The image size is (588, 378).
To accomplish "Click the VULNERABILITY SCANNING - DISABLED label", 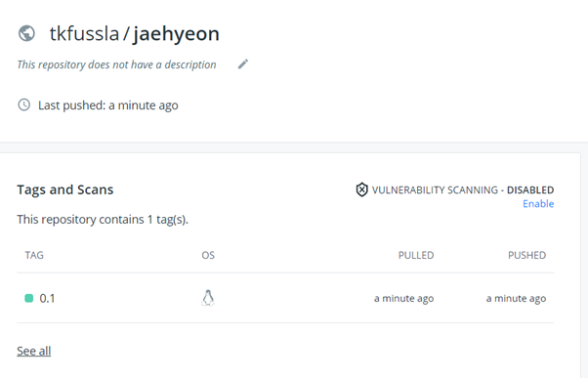I will (x=463, y=190).
